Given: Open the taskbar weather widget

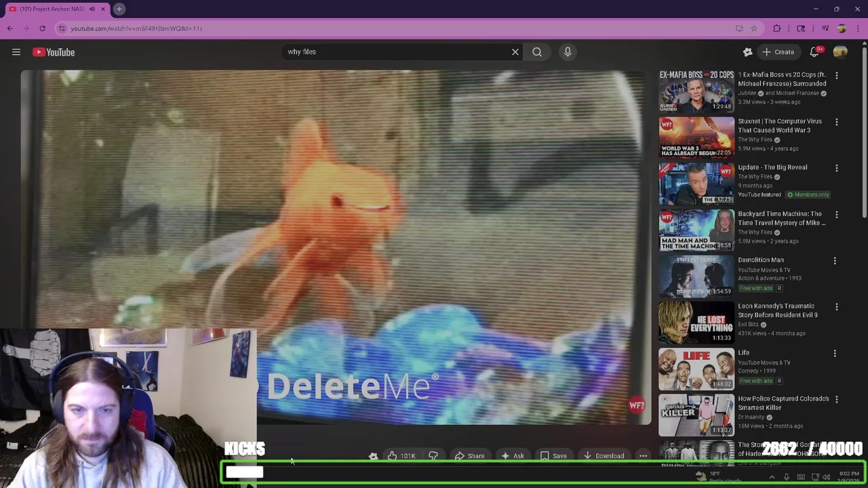Looking at the screenshot, I should (x=717, y=478).
